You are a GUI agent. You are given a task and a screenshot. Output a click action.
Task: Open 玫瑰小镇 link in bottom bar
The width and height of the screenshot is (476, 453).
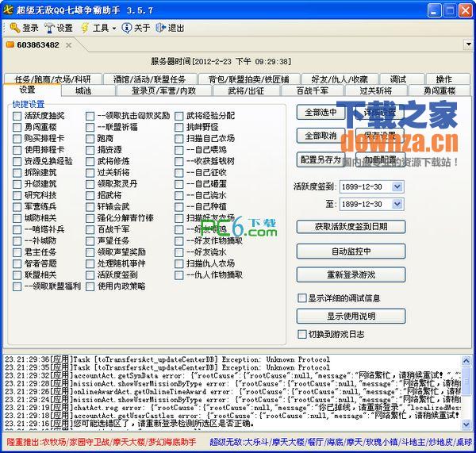pyautogui.click(x=381, y=442)
